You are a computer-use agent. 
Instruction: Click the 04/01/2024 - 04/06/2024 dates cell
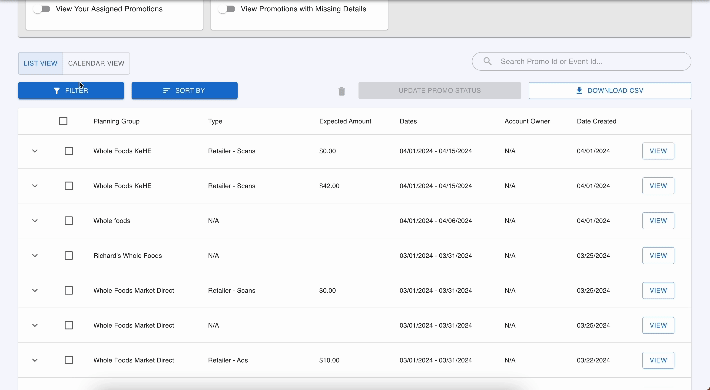(436, 221)
